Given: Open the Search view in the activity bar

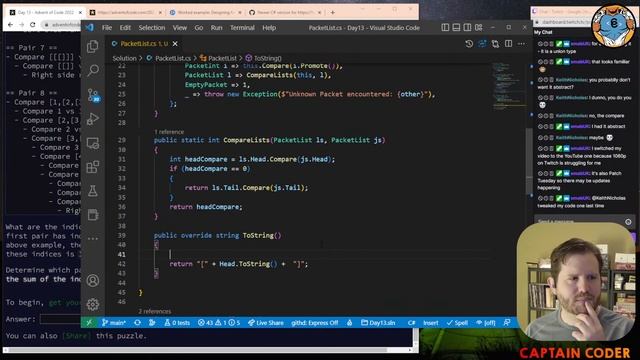Looking at the screenshot, I should click(93, 70).
